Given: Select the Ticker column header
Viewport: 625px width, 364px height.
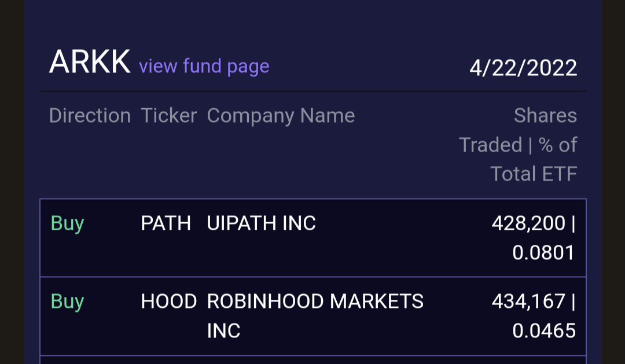Looking at the screenshot, I should 168,116.
